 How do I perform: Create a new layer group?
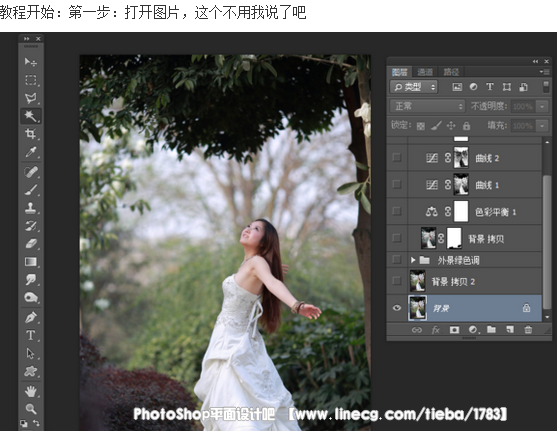coord(491,330)
